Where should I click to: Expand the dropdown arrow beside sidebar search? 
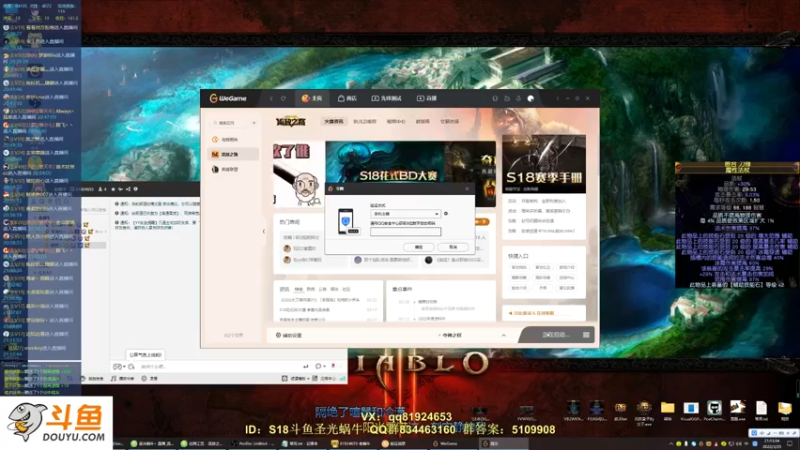point(254,123)
